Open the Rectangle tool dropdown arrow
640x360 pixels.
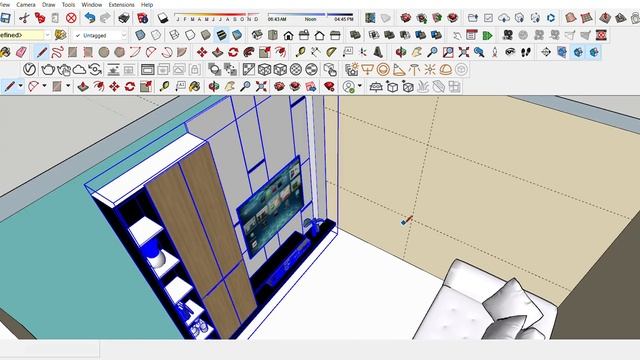click(x=68, y=86)
